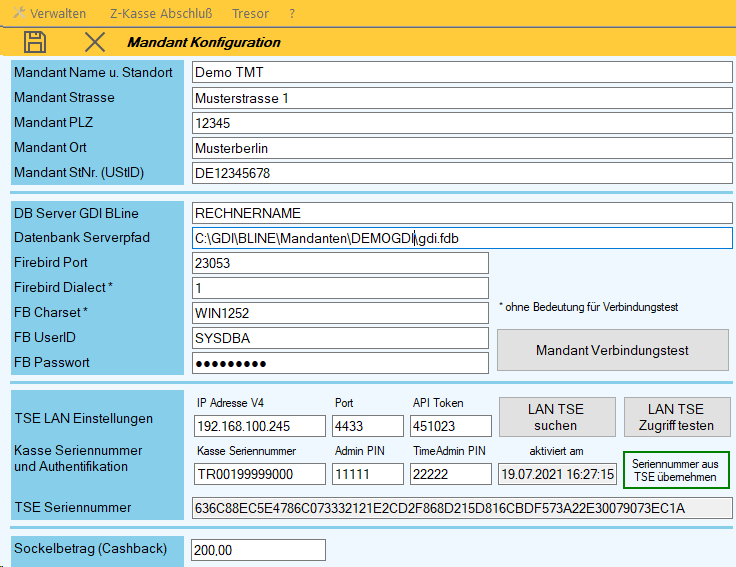This screenshot has width=736, height=567.
Task: Click the FB UserID field
Action: pyautogui.click(x=340, y=338)
